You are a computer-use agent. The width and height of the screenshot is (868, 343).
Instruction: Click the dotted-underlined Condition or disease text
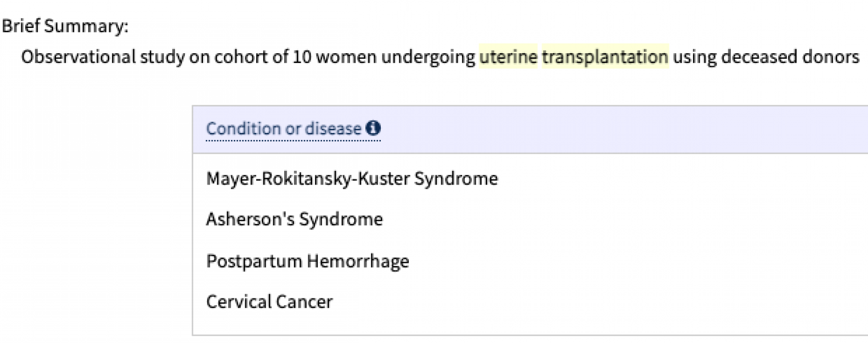point(284,129)
